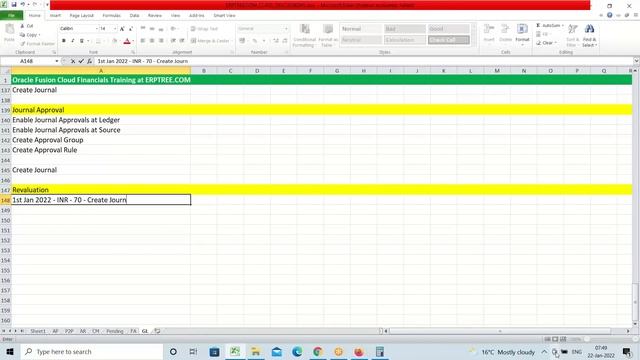Apply Bold formatting
This screenshot has width=640, height=360.
pos(64,41)
